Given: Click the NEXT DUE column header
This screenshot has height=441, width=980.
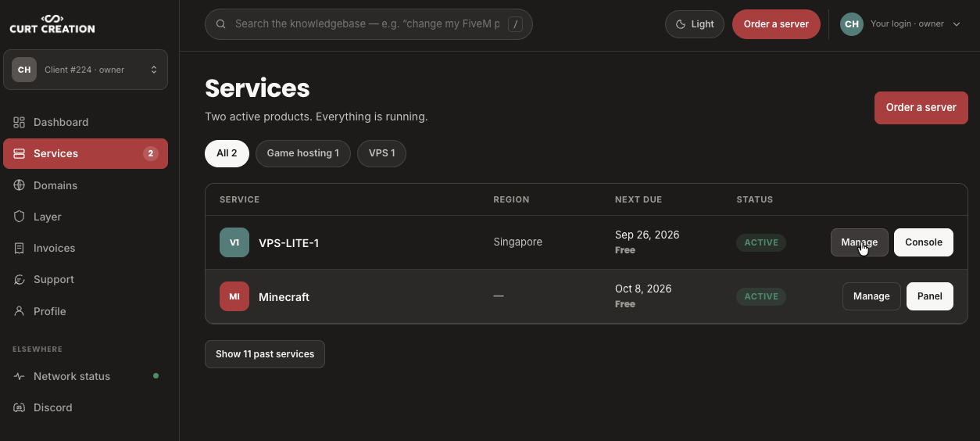Looking at the screenshot, I should 638,199.
